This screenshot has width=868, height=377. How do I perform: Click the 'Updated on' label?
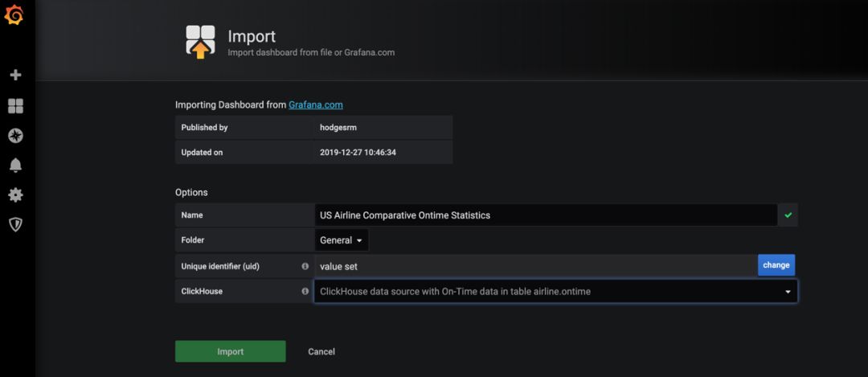(202, 152)
